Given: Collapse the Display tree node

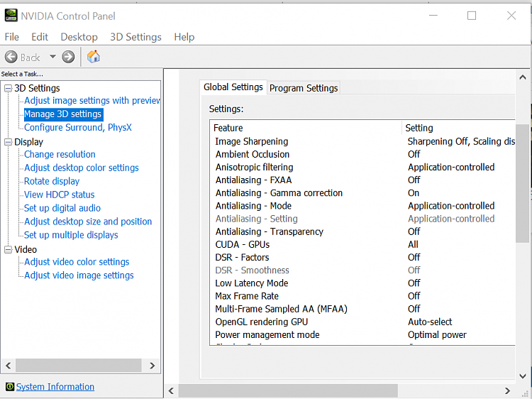Looking at the screenshot, I should point(8,142).
